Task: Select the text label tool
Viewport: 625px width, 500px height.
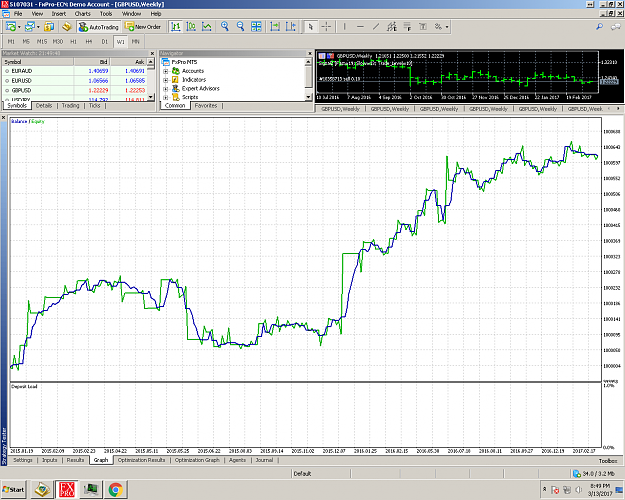Action: [423, 27]
